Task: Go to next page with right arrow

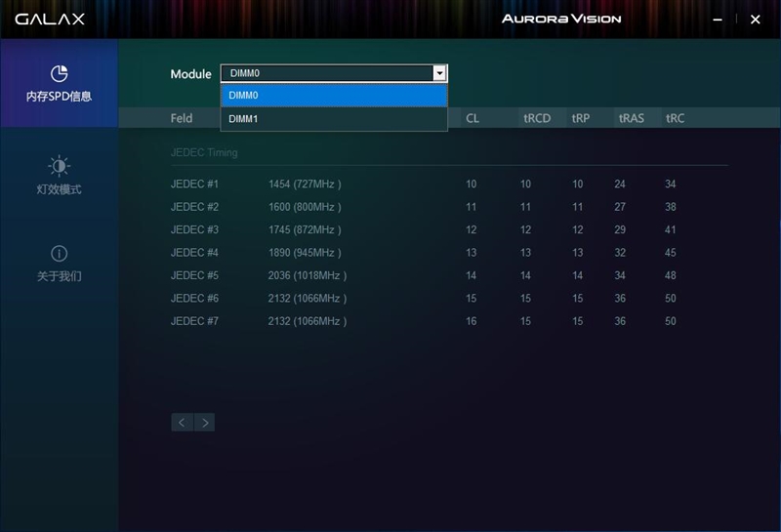Action: tap(205, 423)
